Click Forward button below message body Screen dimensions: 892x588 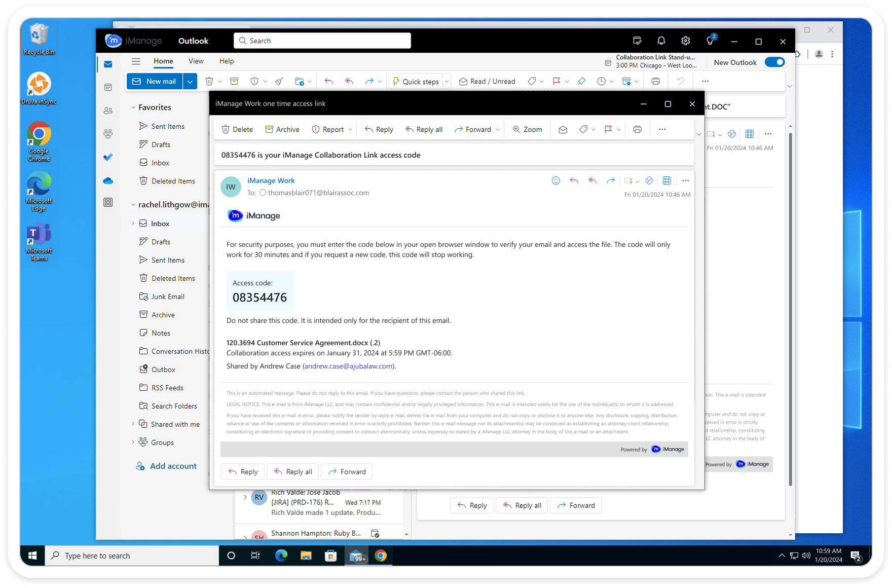[x=347, y=472]
